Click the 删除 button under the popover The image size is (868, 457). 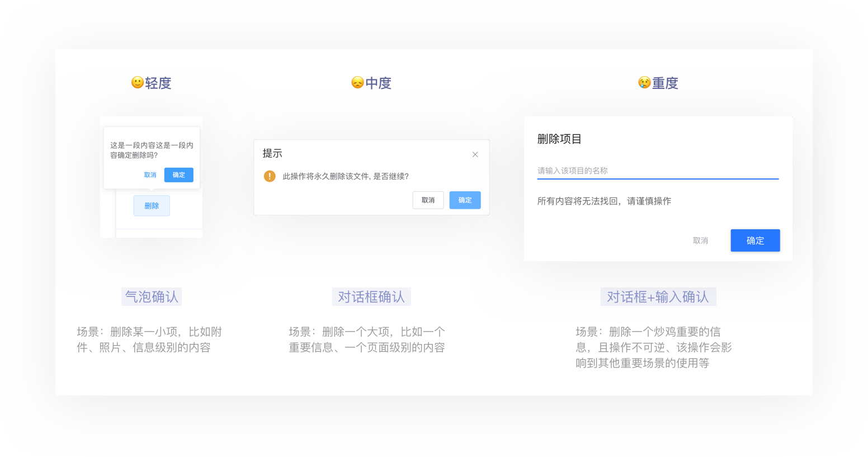click(x=152, y=206)
